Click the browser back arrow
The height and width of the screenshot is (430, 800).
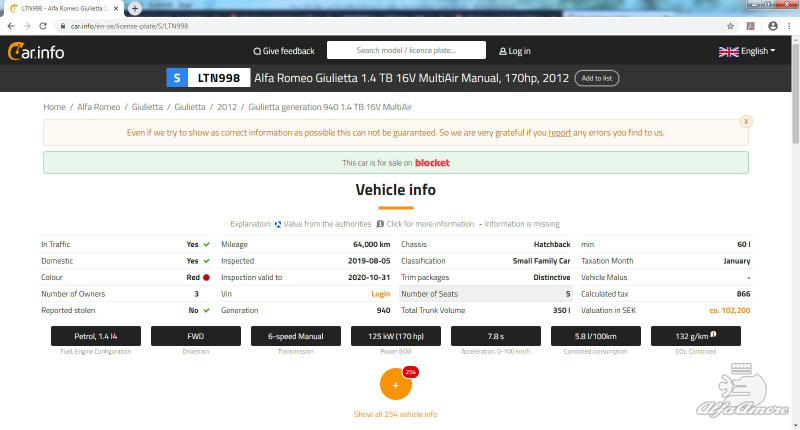point(10,25)
